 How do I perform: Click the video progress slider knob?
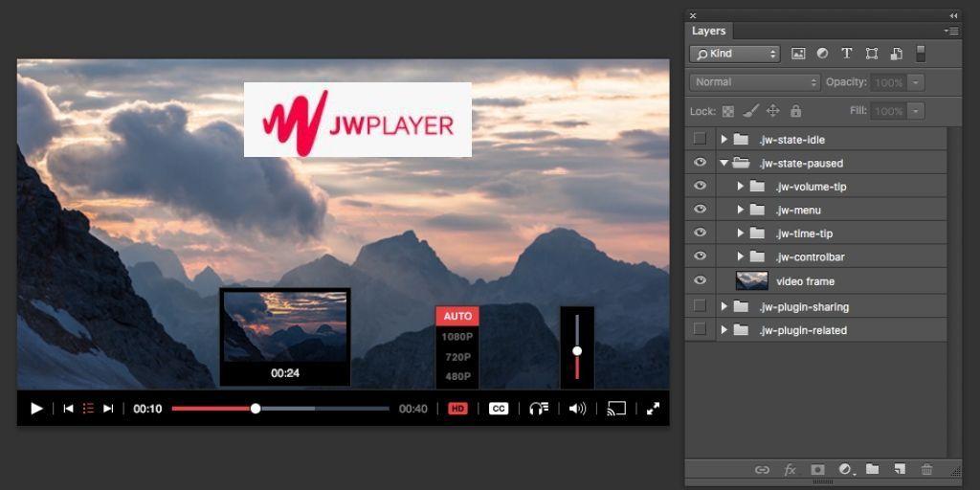[255, 409]
